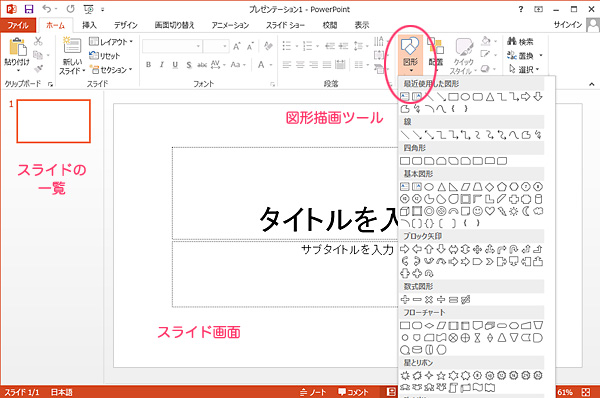This screenshot has height=398, width=600.
Task: Open the font color dropdown arrow
Action: click(x=271, y=65)
